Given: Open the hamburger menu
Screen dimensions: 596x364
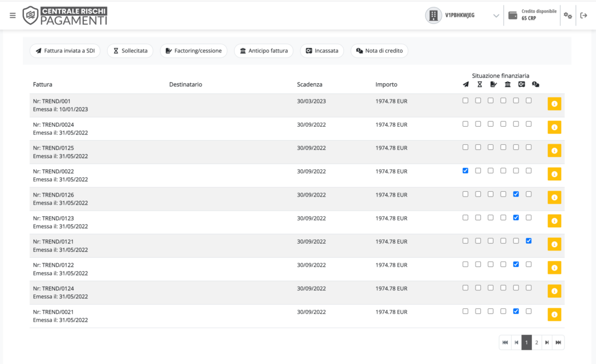Looking at the screenshot, I should click(x=13, y=16).
